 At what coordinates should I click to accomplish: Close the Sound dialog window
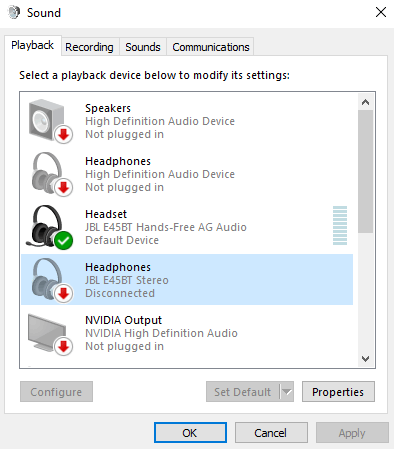[x=381, y=13]
